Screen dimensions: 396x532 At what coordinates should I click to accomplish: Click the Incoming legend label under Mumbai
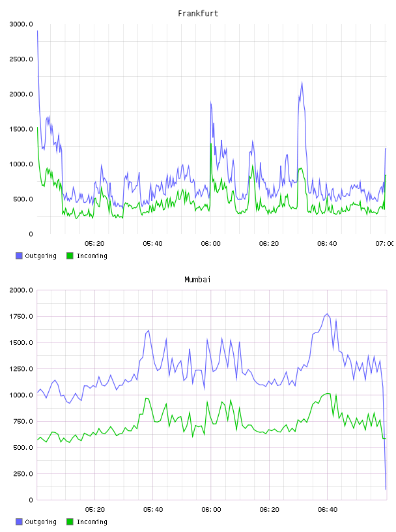[x=92, y=522]
